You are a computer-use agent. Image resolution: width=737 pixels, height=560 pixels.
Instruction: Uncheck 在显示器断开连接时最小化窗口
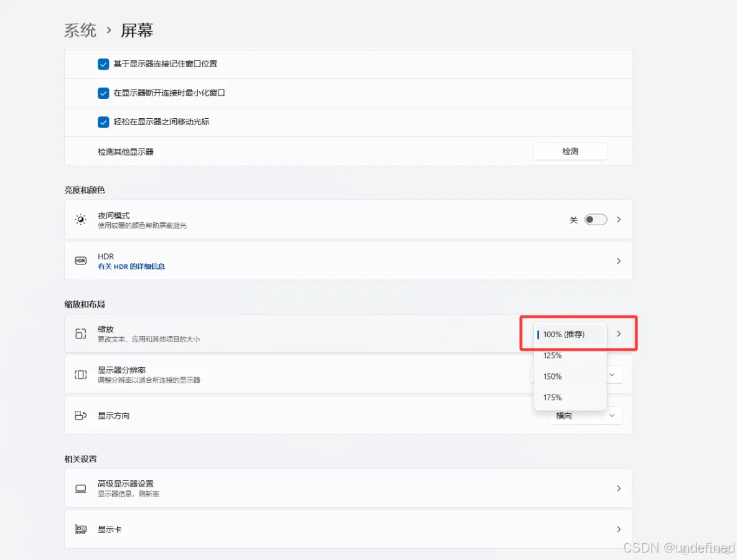point(103,93)
